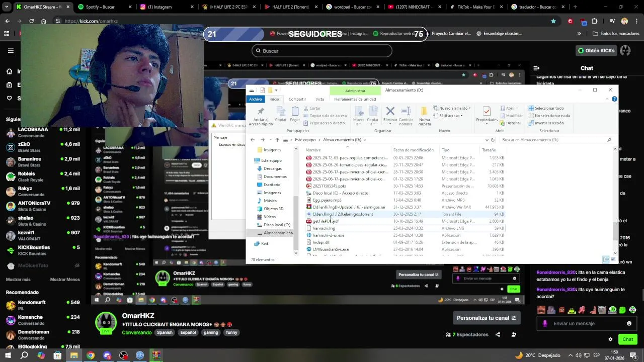Click Seleccionar todo in the ribbon
Screen dimensions: 644x362
pos(545,108)
